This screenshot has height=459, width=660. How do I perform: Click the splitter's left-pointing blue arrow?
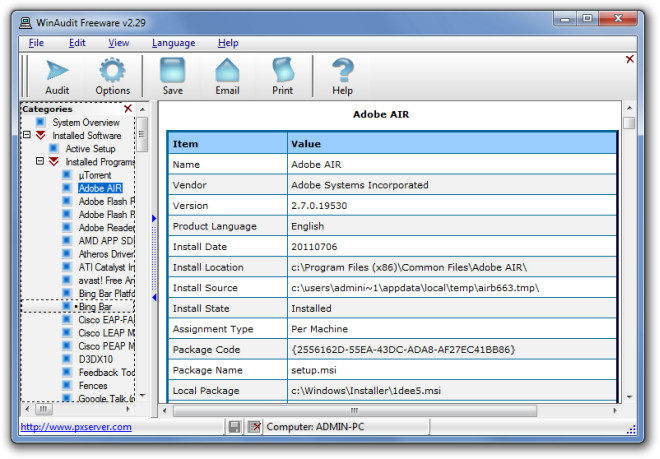pos(154,297)
